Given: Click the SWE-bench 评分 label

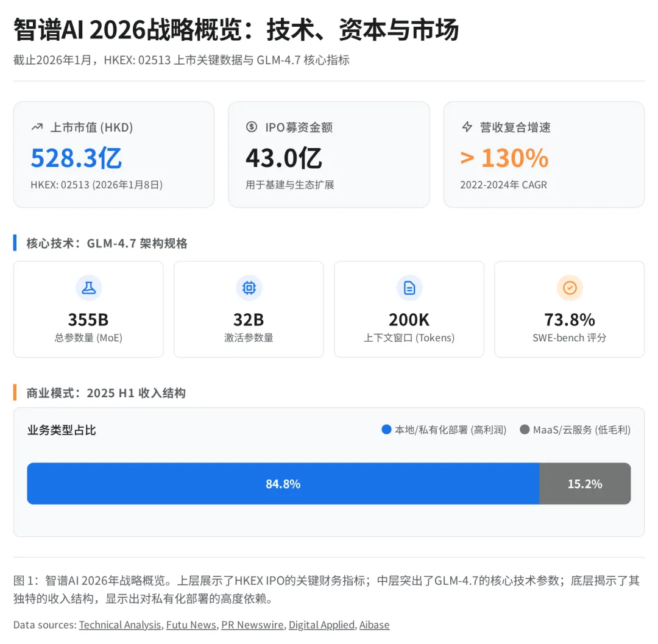Looking at the screenshot, I should [x=570, y=338].
